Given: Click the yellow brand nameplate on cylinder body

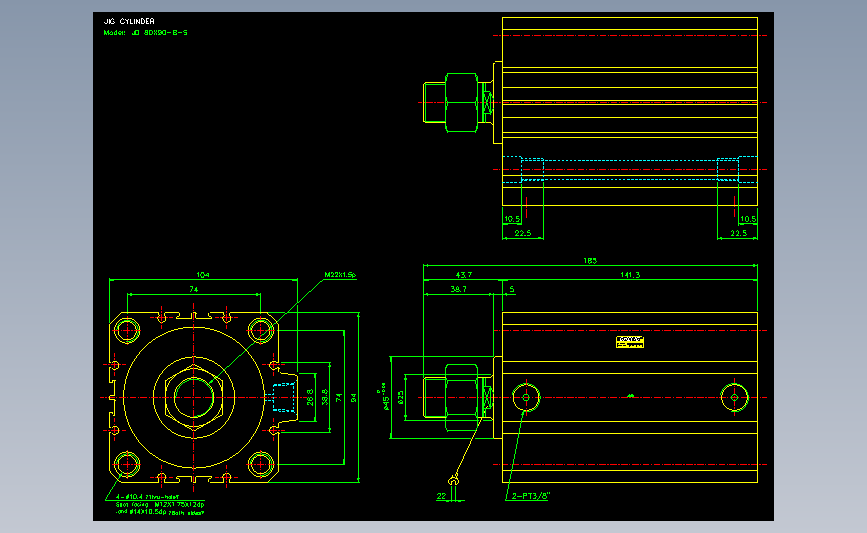Looking at the screenshot, I should (x=630, y=342).
